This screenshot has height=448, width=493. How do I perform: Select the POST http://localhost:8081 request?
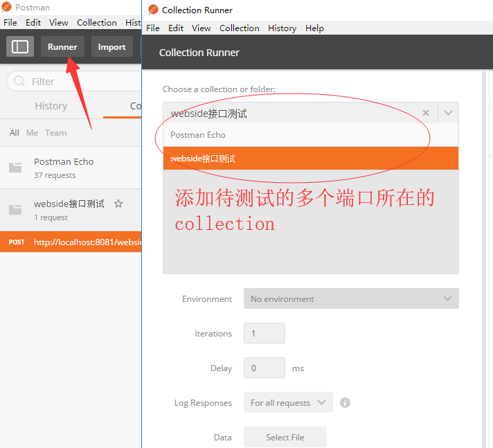pyautogui.click(x=71, y=242)
